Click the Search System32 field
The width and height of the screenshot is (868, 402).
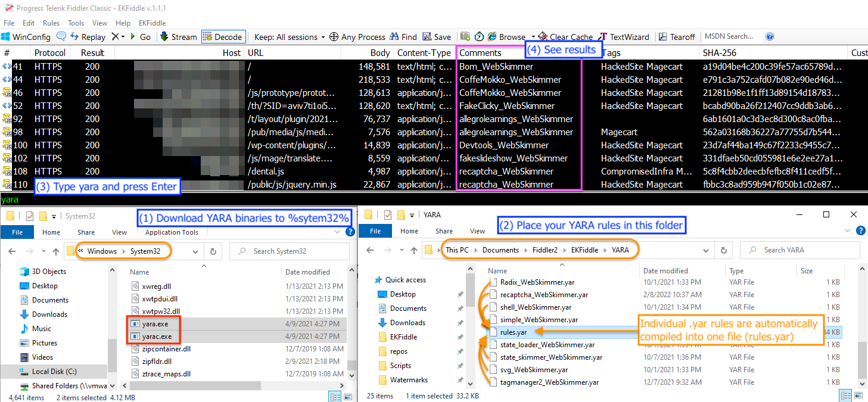(x=290, y=251)
